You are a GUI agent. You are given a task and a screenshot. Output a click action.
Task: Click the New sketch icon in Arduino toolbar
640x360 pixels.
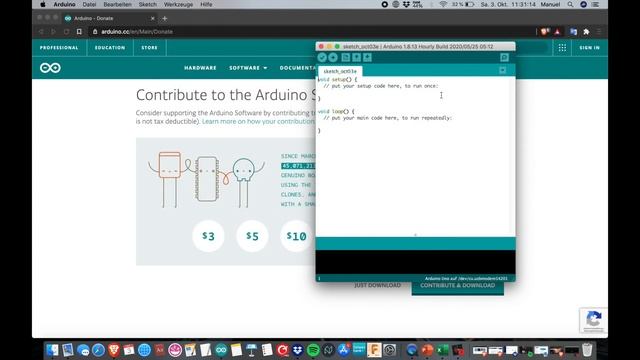(345, 58)
